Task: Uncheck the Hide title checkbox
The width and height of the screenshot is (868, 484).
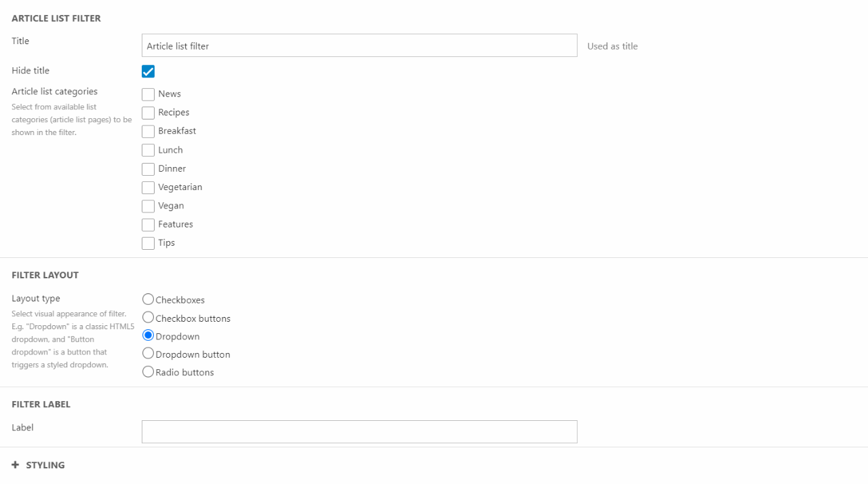Action: pyautogui.click(x=148, y=71)
